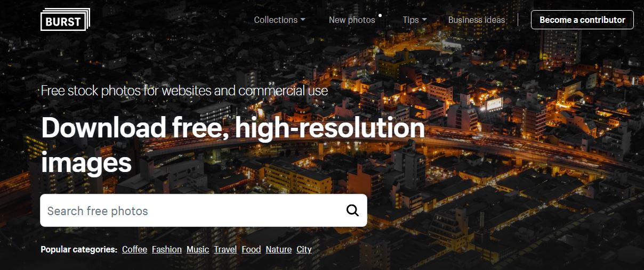Select the Music category link
This screenshot has height=270, width=644.
point(198,249)
